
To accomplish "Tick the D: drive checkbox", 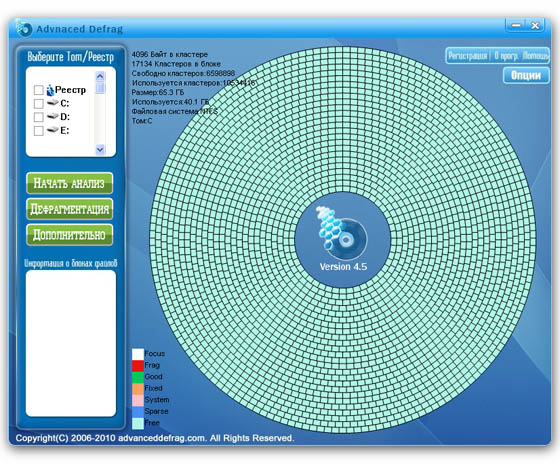I will point(39,117).
